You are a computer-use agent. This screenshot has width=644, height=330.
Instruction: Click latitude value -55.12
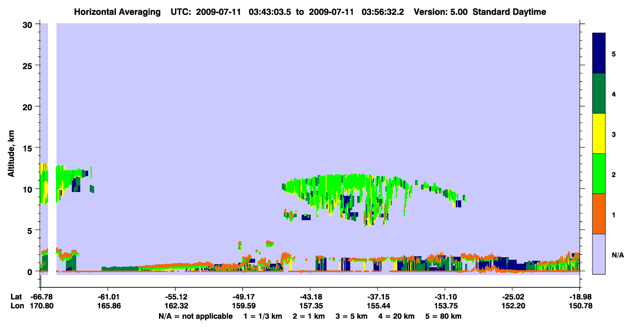pyautogui.click(x=175, y=296)
